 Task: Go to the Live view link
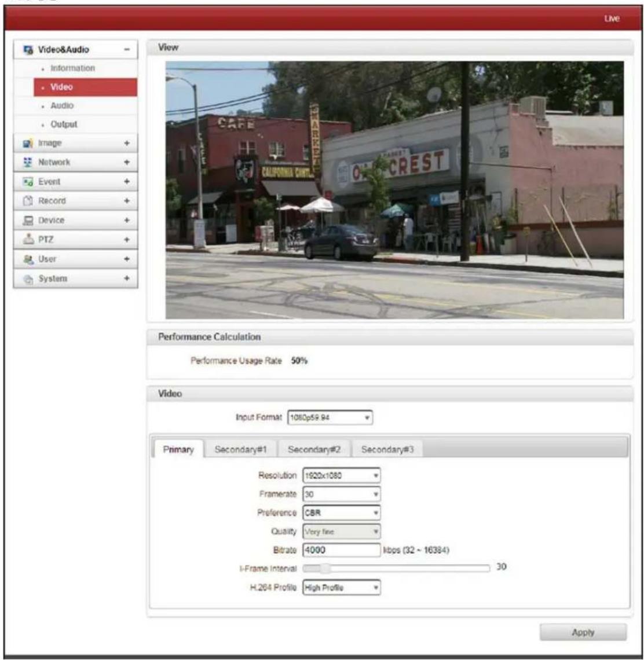tap(612, 19)
